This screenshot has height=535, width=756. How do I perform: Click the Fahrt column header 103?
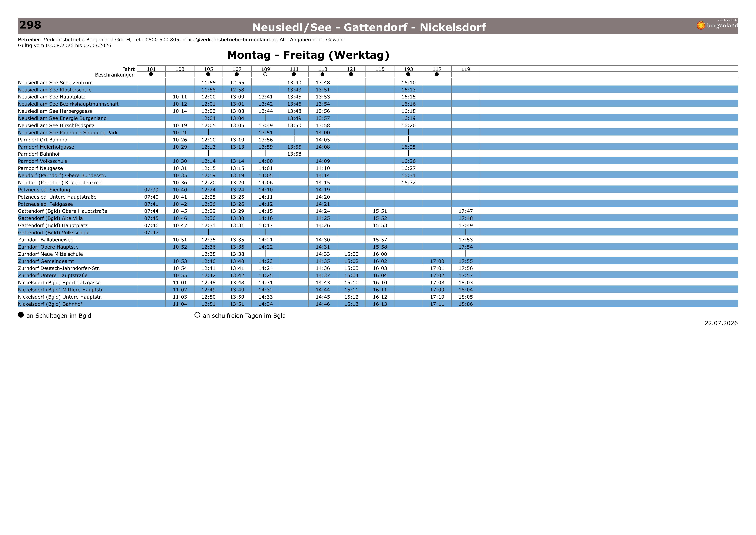pyautogui.click(x=180, y=69)
